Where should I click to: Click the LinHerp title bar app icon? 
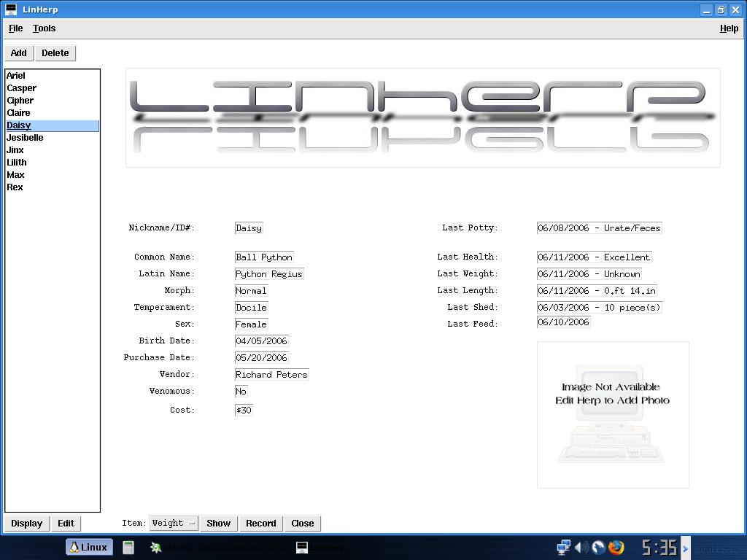coord(10,9)
